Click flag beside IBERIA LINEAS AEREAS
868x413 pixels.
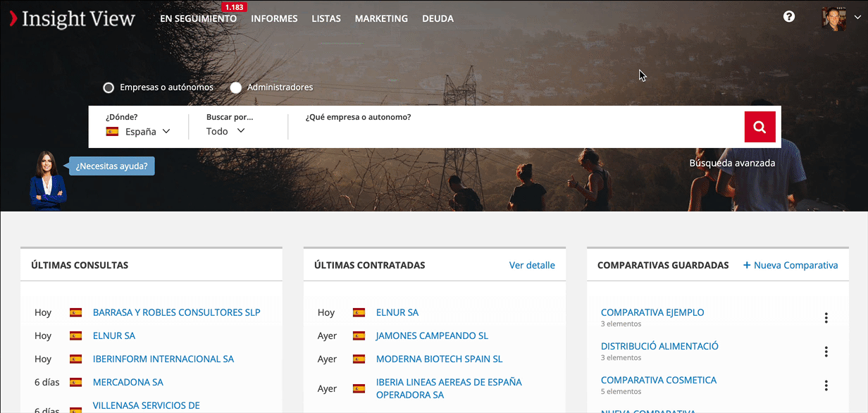359,388
